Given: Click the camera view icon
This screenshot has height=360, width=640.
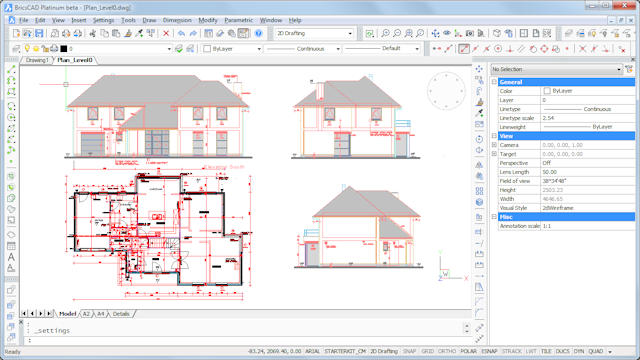Looking at the screenshot, I should [x=470, y=33].
